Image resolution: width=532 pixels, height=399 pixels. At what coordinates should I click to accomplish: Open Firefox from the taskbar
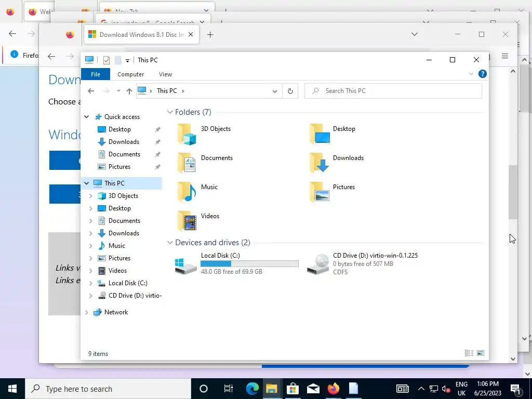pyautogui.click(x=333, y=389)
